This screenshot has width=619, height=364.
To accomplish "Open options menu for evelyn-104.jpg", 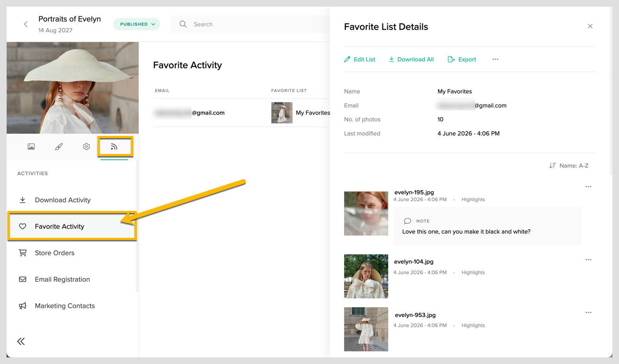I will click(588, 259).
